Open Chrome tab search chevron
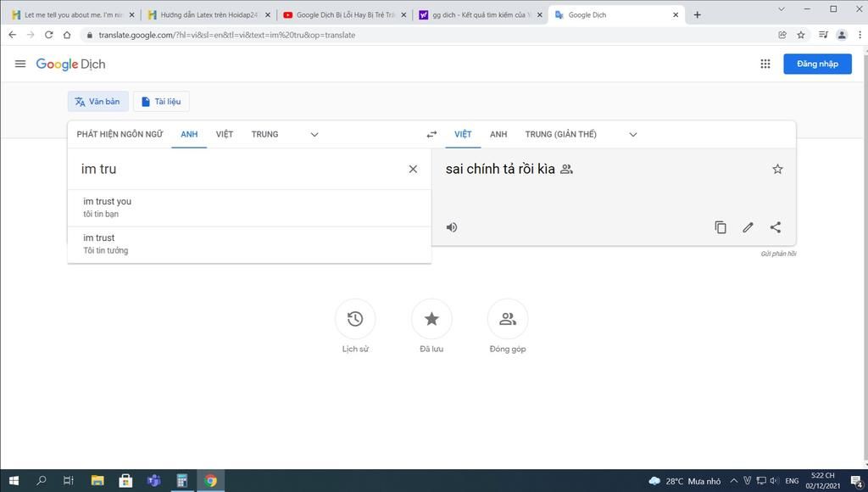Image resolution: width=868 pixels, height=492 pixels. click(781, 8)
